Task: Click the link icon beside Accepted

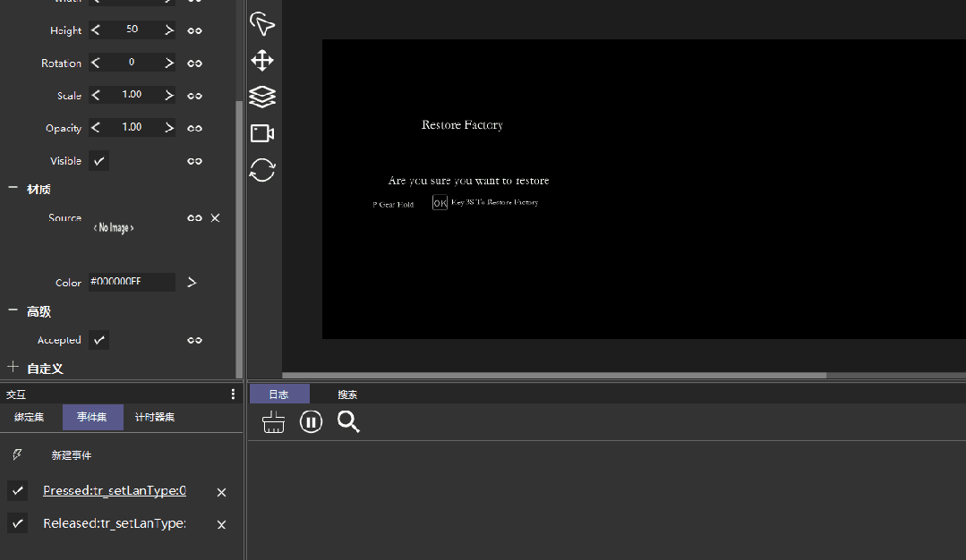Action: 194,340
